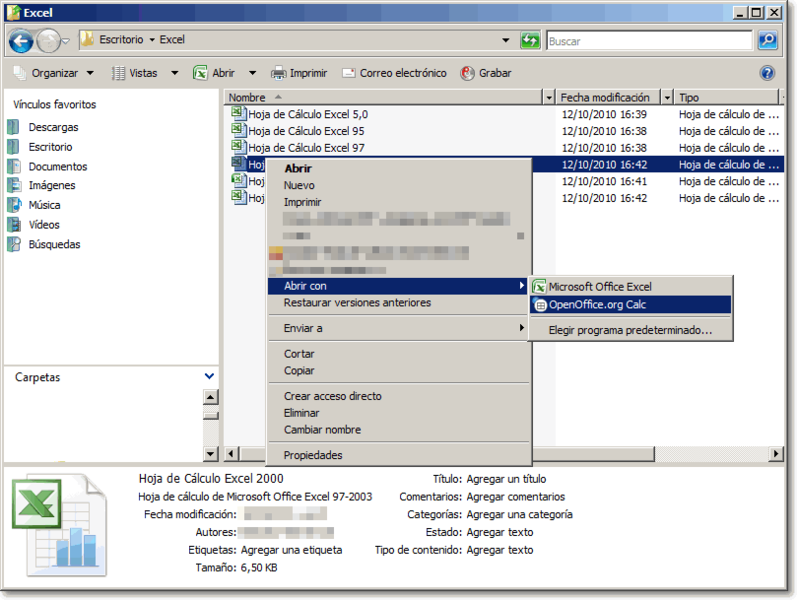Click the Excel 97 file icon

click(x=238, y=146)
